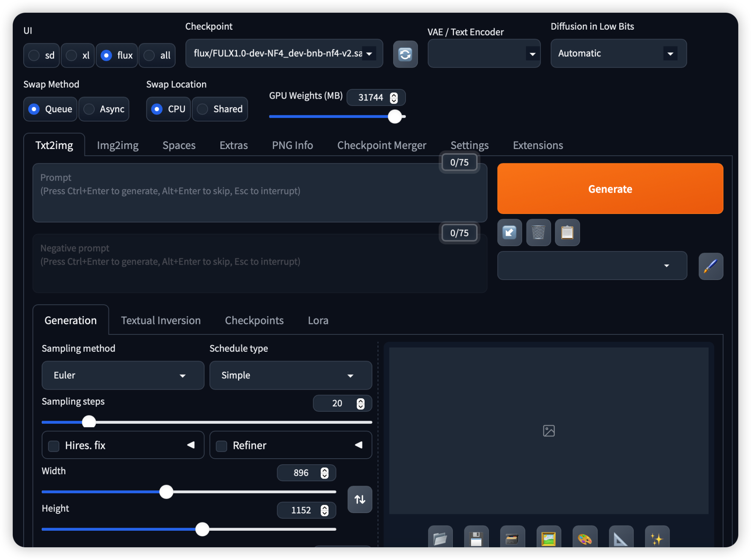The width and height of the screenshot is (751, 560).
Task: Enable the Hires. fix checkbox
Action: (x=54, y=446)
